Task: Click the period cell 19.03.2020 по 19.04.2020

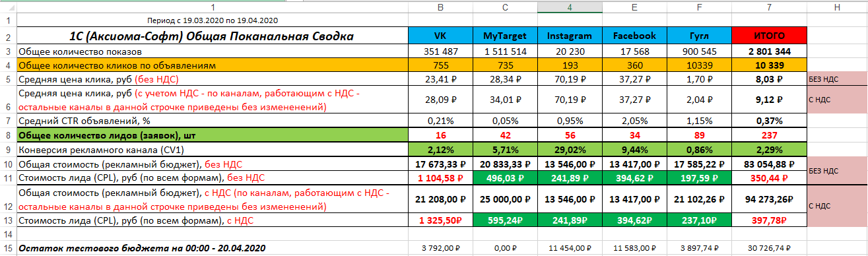Action: point(213,20)
